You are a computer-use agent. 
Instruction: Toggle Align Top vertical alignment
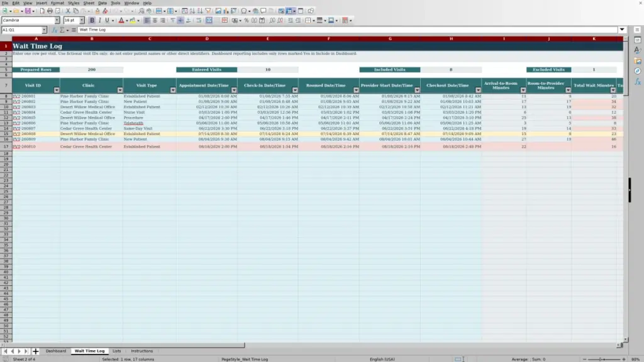pyautogui.click(x=173, y=20)
